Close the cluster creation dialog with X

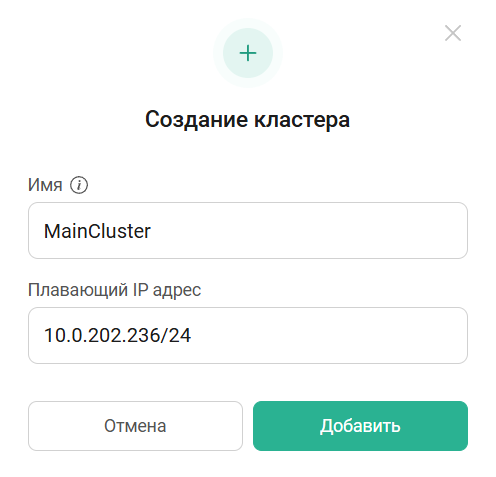coord(453,33)
